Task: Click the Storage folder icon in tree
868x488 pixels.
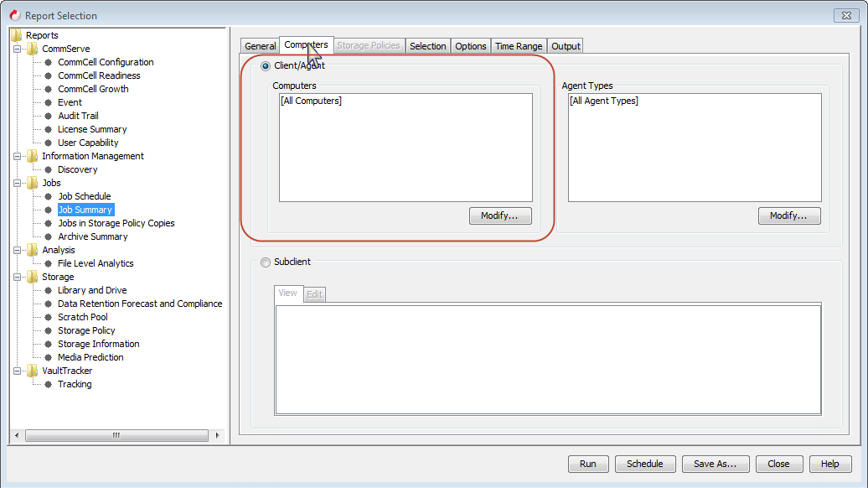Action: pos(33,277)
